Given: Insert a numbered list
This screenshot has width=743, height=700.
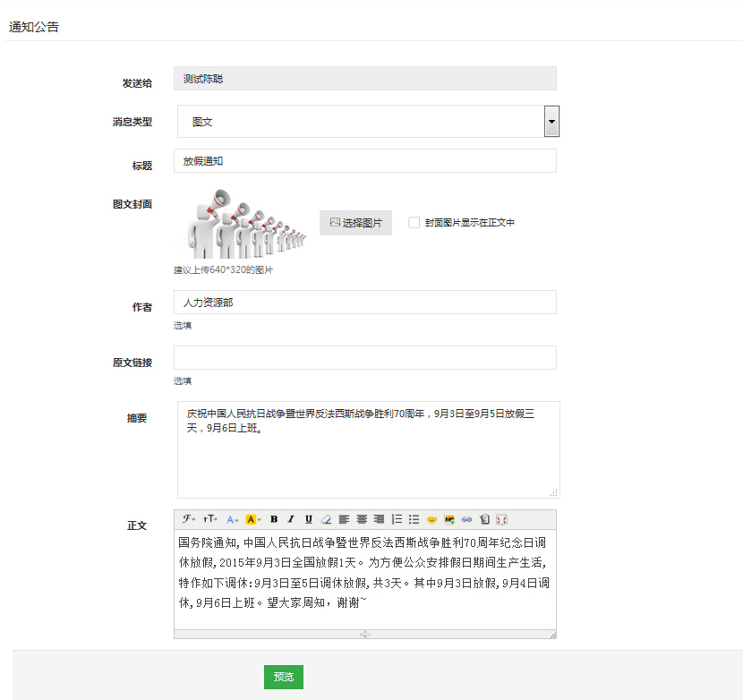Looking at the screenshot, I should pos(397,519).
